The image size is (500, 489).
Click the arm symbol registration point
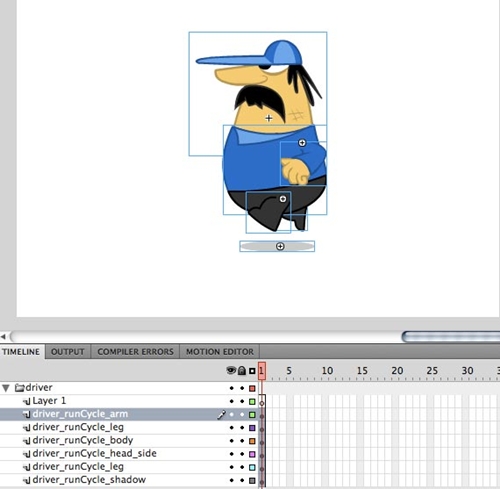(302, 143)
